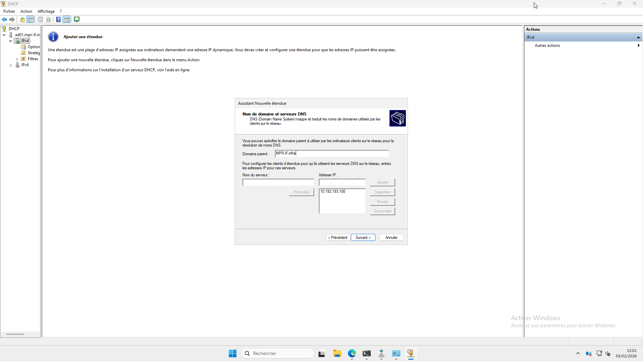Click the blue Help question mark icon
Image resolution: width=643 pixels, height=364 pixels.
58,19
